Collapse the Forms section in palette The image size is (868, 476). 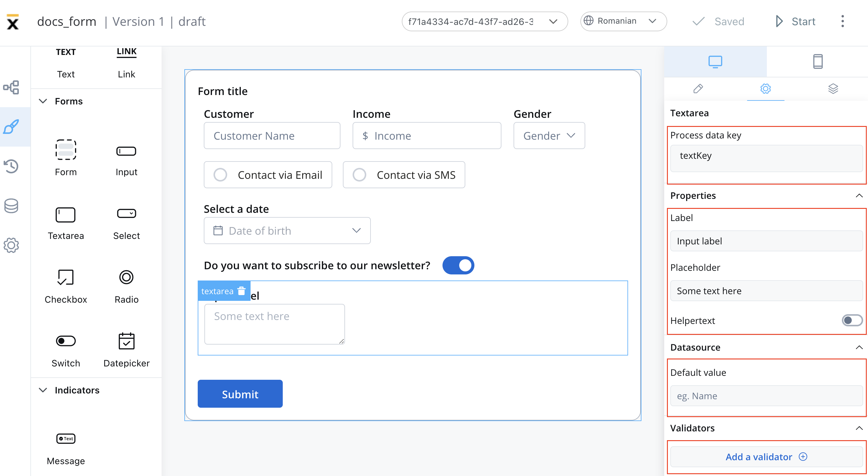43,101
